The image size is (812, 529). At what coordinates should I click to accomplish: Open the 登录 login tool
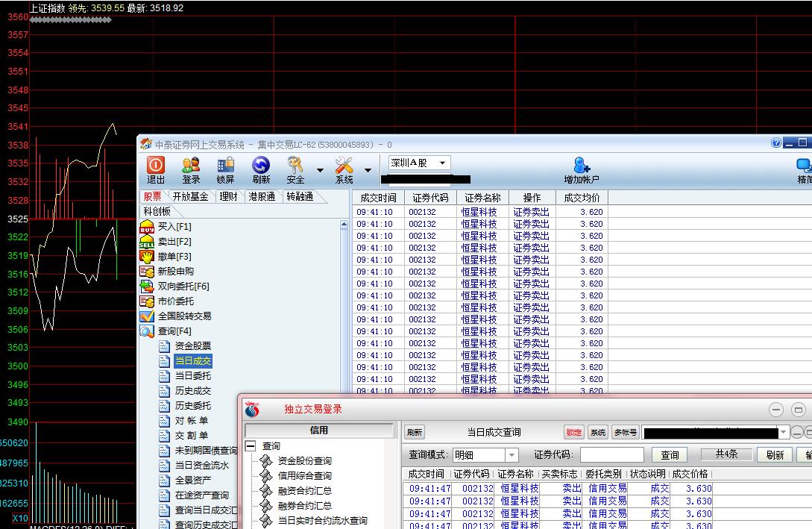pos(191,170)
